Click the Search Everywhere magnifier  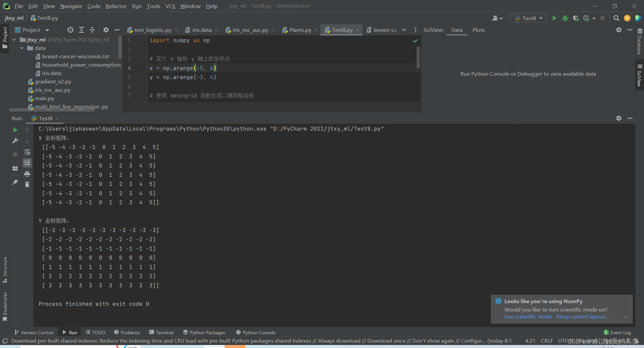616,18
